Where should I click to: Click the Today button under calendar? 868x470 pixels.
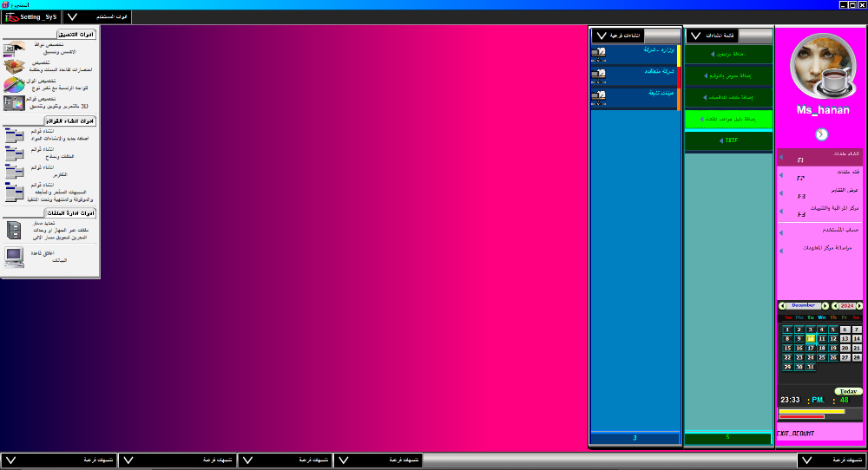[848, 391]
